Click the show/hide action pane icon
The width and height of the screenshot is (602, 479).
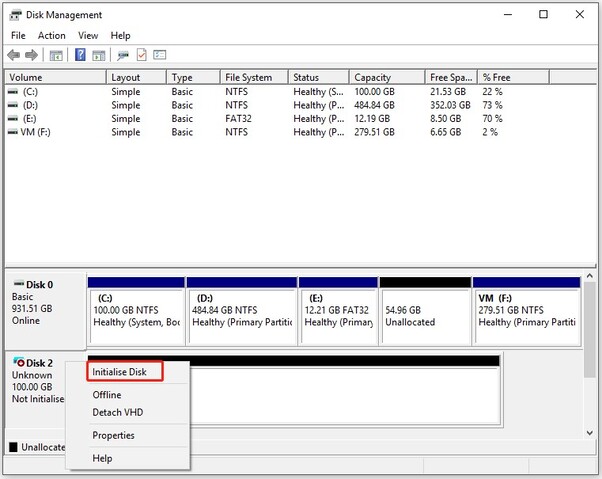[x=99, y=55]
